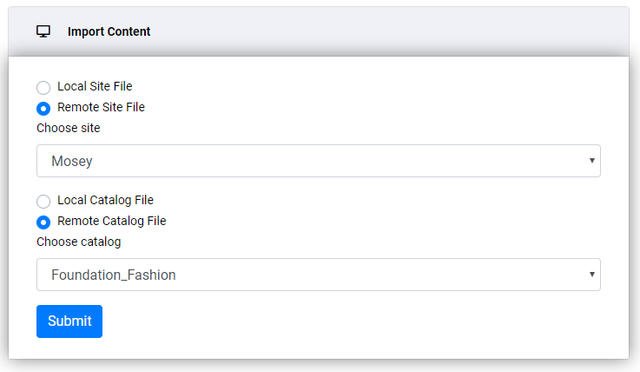This screenshot has width=640, height=372.
Task: Select the Local Site File radio button
Action: tap(43, 87)
